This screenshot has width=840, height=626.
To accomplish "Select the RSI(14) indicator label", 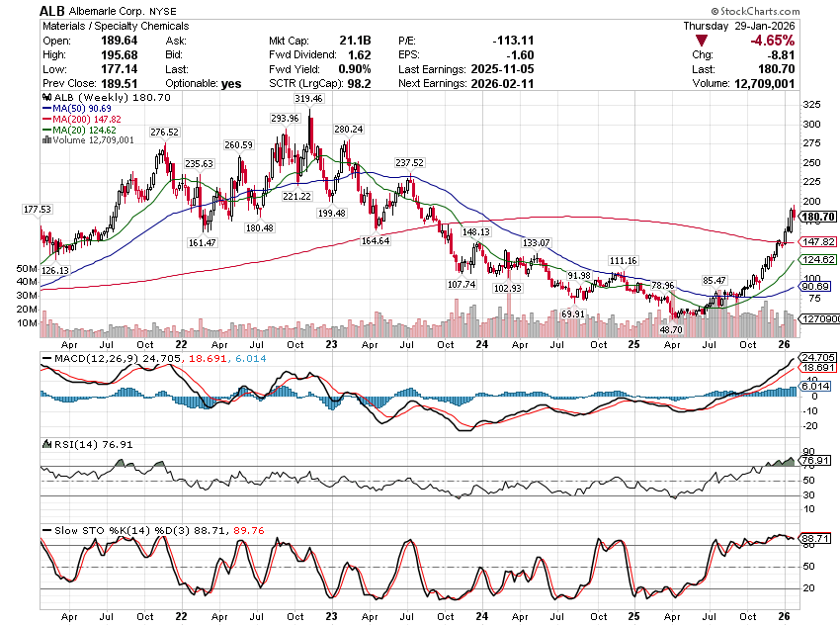I will 67,445.
